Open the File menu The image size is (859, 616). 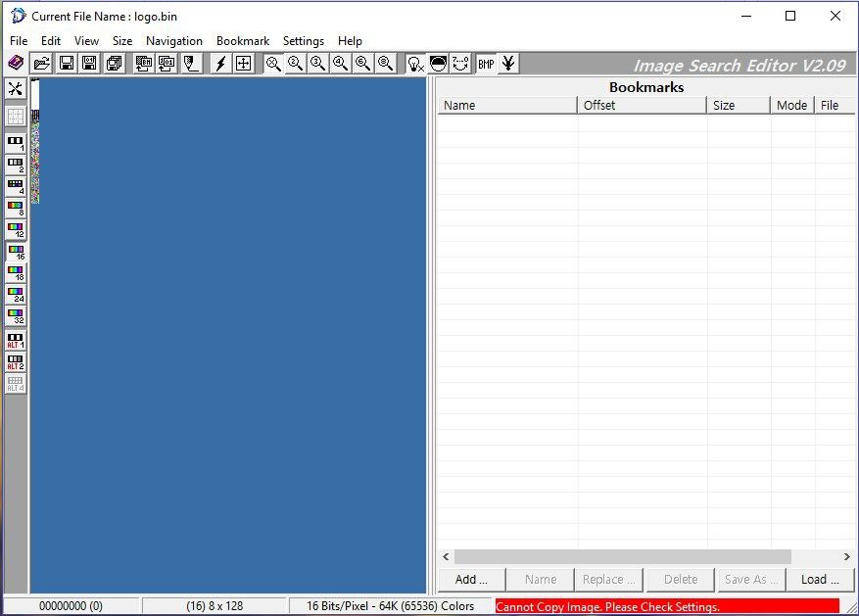tap(19, 41)
